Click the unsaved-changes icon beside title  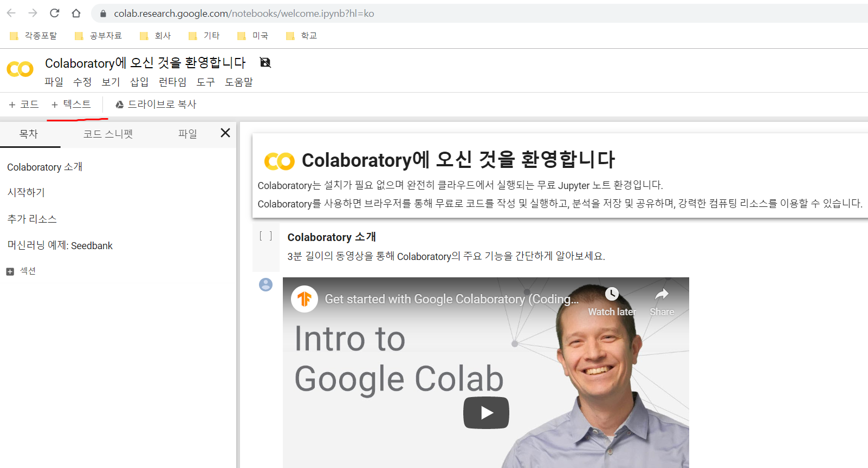[265, 62]
